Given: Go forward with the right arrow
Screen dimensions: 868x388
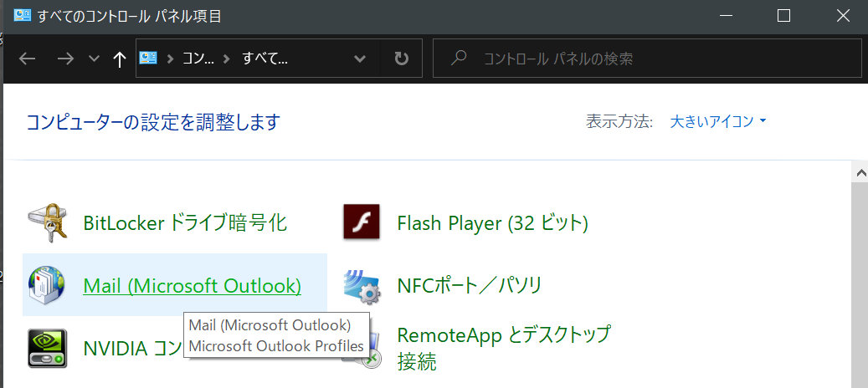Looking at the screenshot, I should (65, 59).
